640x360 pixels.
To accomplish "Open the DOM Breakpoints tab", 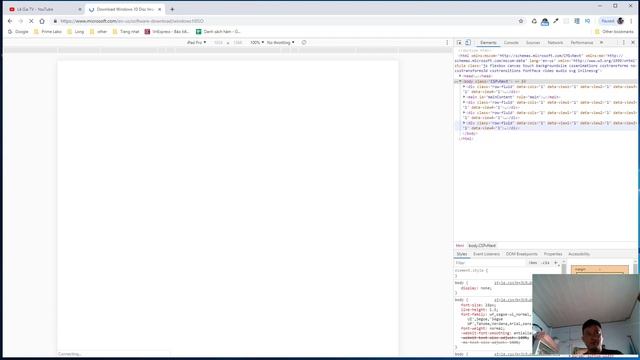I will click(522, 254).
